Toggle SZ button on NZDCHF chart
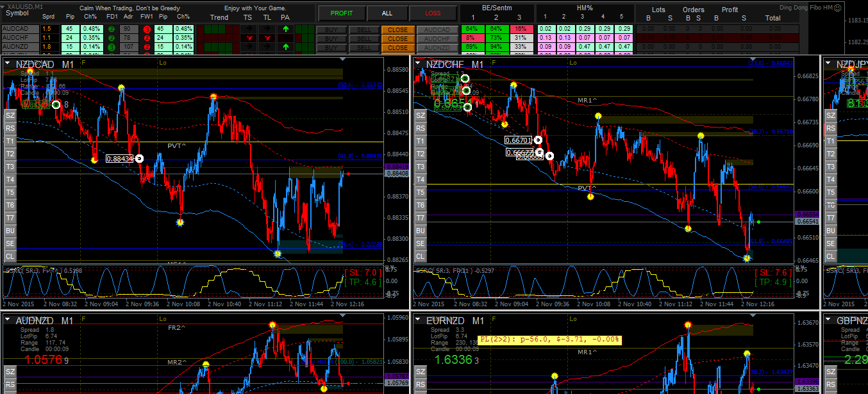Screen dimensions: 868x394 [420, 115]
